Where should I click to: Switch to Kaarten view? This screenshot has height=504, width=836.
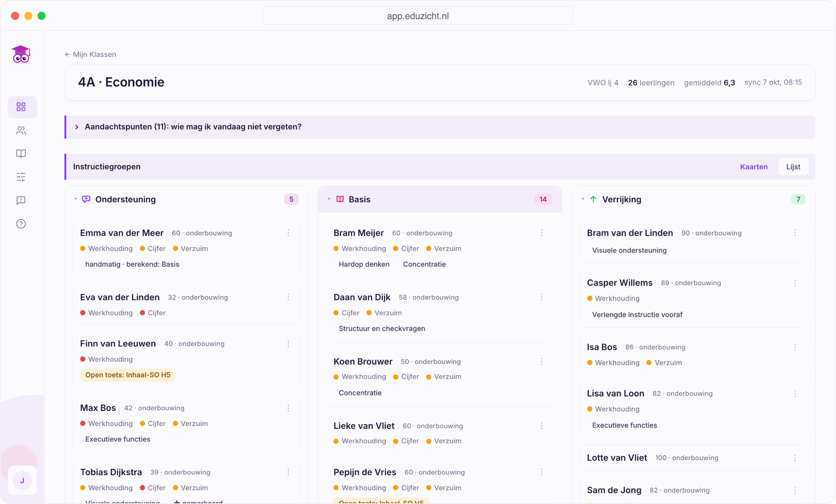[x=754, y=167]
